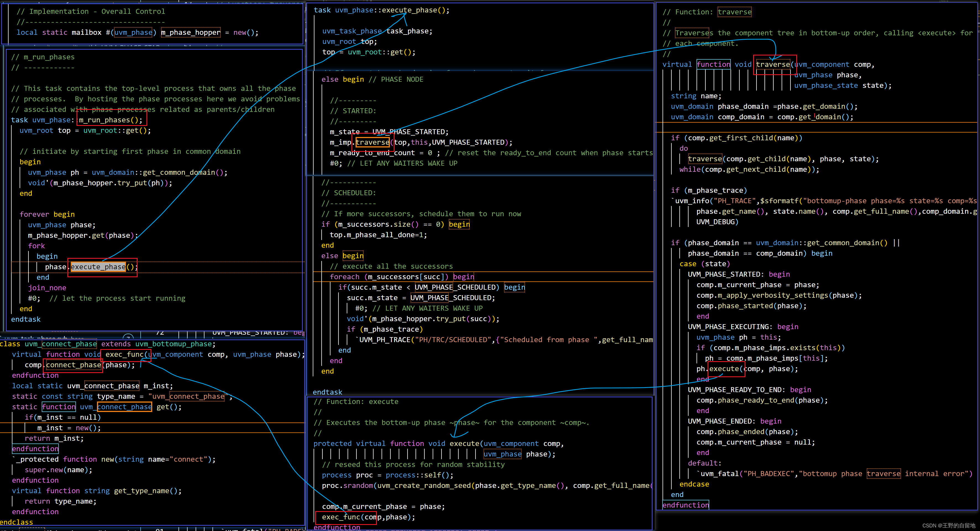The image size is (980, 531).
Task: Click the '// Implementation - Overall Control' comment
Action: pyautogui.click(x=91, y=11)
